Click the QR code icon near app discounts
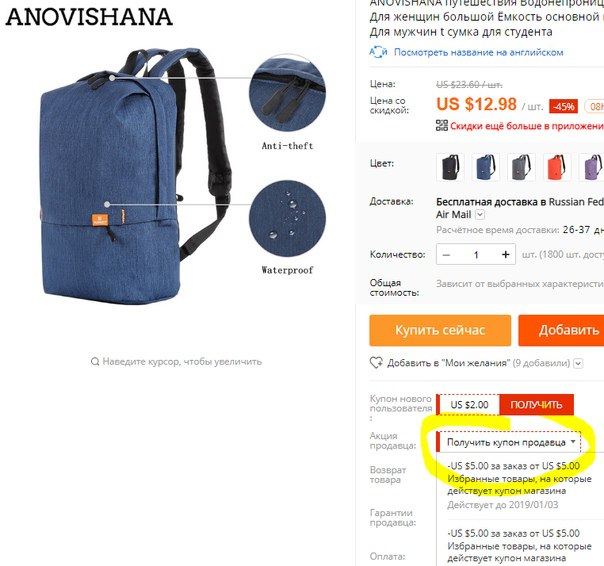The width and height of the screenshot is (604, 566). click(441, 126)
